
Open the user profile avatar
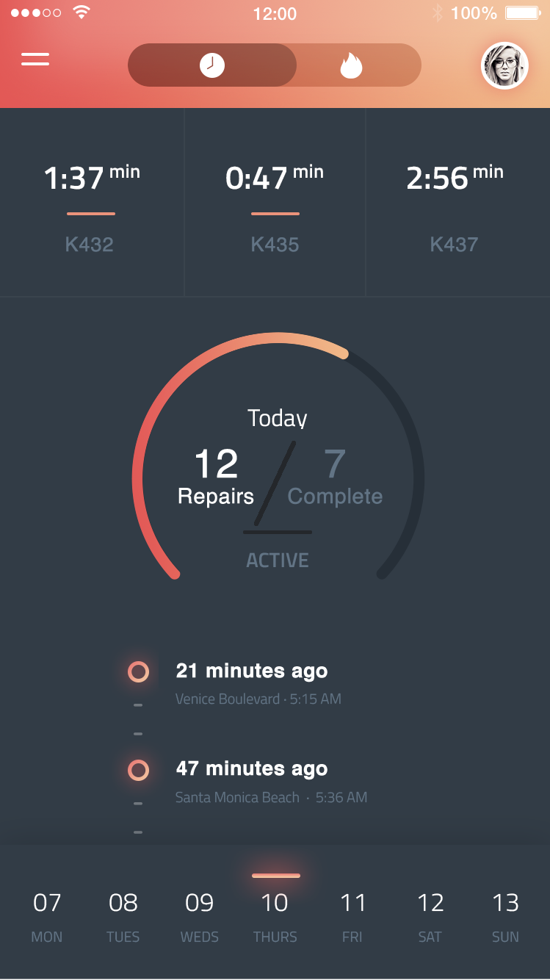point(504,65)
